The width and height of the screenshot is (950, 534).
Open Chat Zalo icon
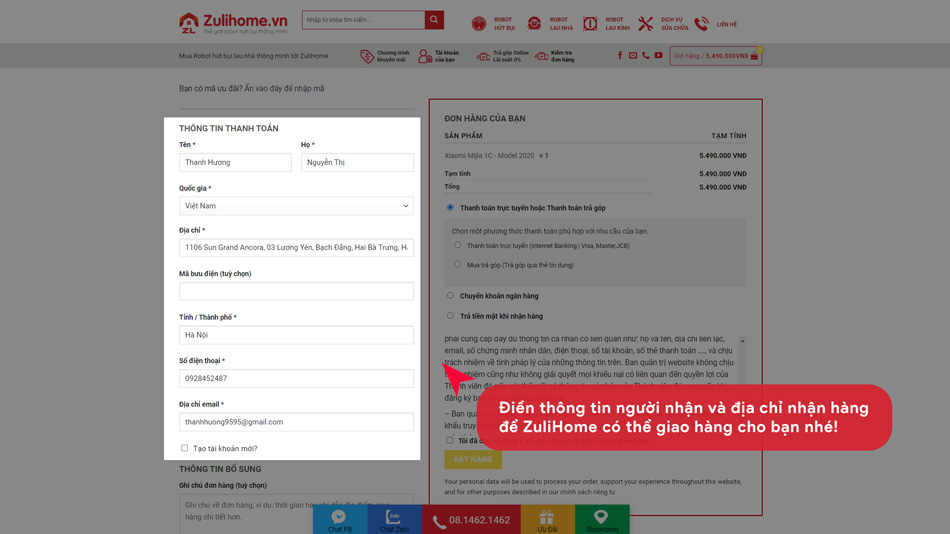click(393, 519)
